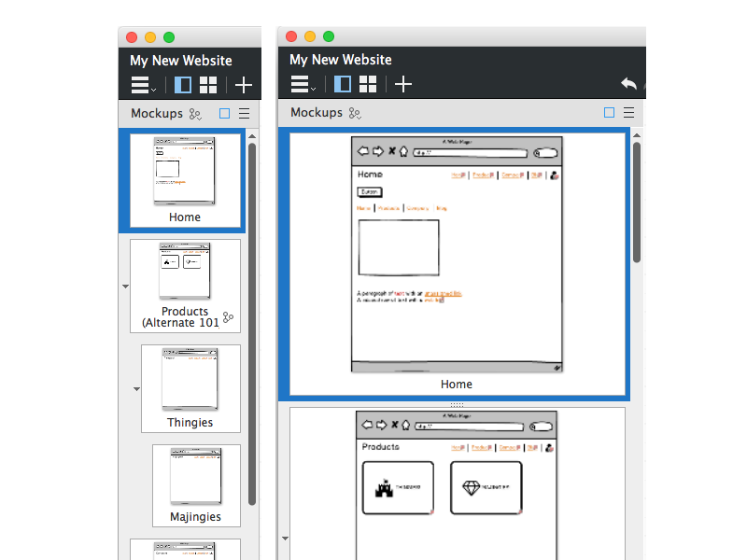This screenshot has height=560, width=747.
Task: Expand the Thingies disclosure triangle
Action: tap(136, 389)
